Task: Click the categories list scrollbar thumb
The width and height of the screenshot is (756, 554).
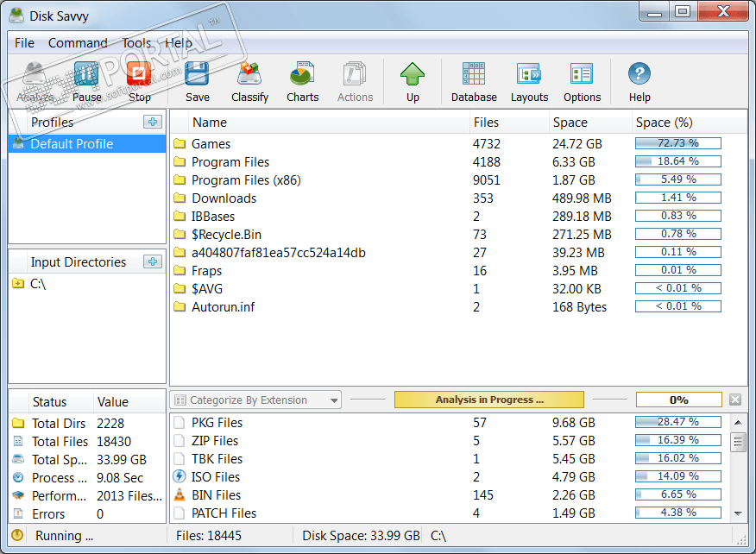Action: click(738, 442)
